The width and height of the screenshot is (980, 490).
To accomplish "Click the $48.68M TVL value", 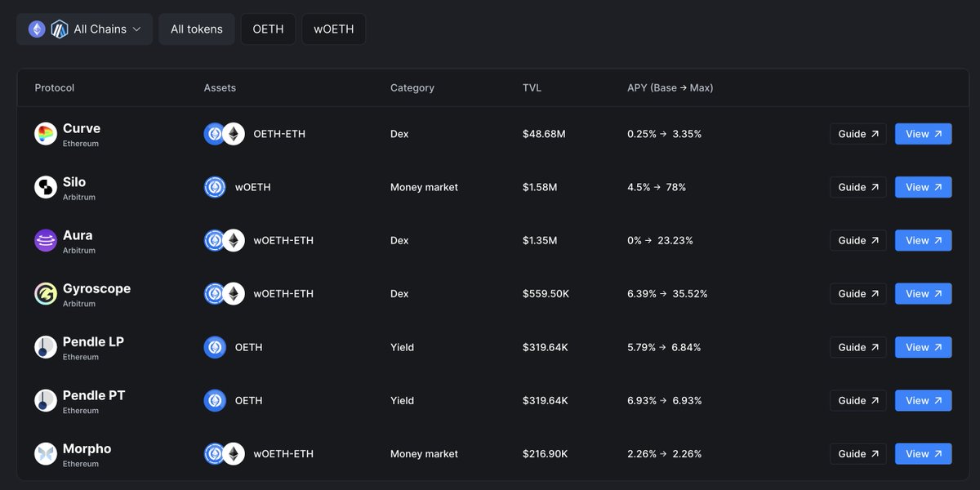I will 544,134.
